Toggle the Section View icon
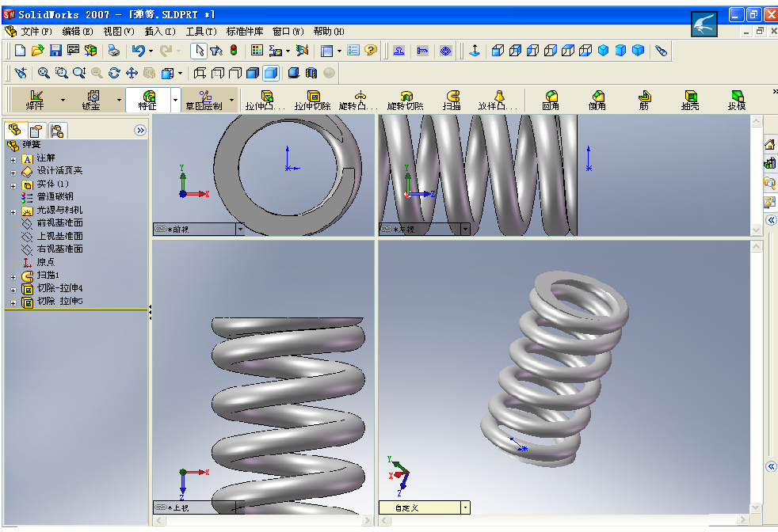The width and height of the screenshot is (778, 532). click(311, 74)
